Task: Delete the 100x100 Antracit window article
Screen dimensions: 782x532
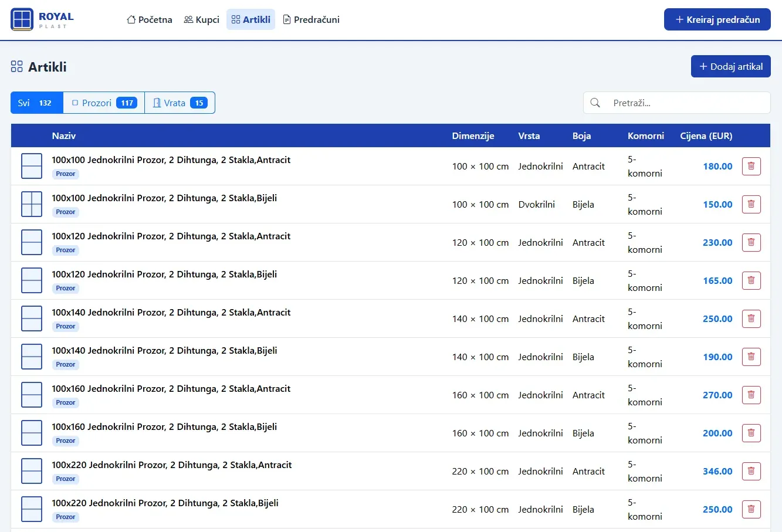Action: (751, 166)
